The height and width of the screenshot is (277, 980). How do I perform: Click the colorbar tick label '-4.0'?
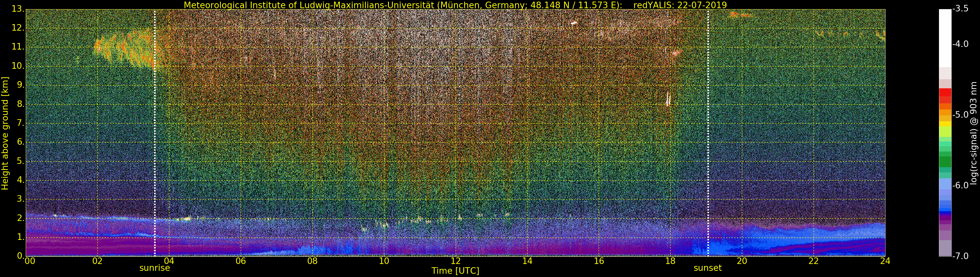click(960, 44)
